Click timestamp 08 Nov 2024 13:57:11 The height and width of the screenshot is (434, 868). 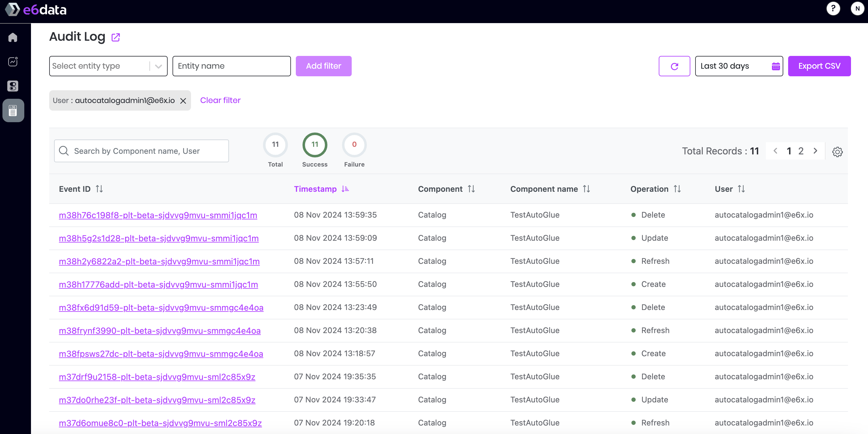[x=333, y=261]
